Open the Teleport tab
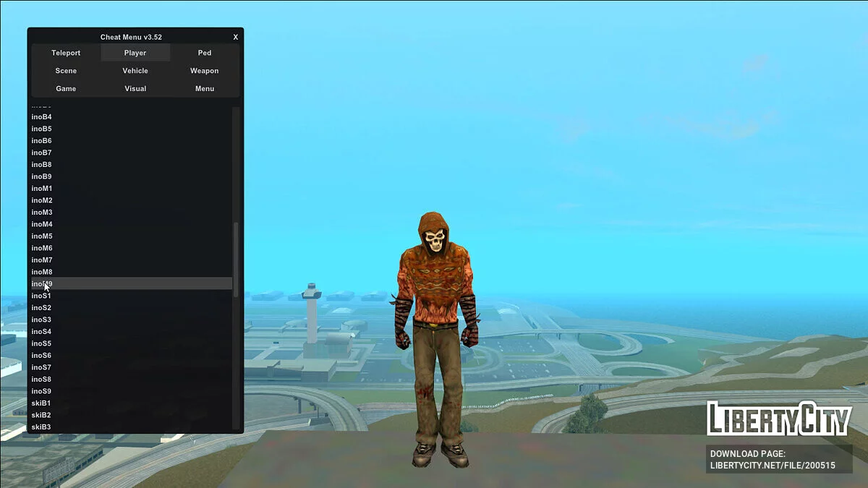 pos(66,53)
